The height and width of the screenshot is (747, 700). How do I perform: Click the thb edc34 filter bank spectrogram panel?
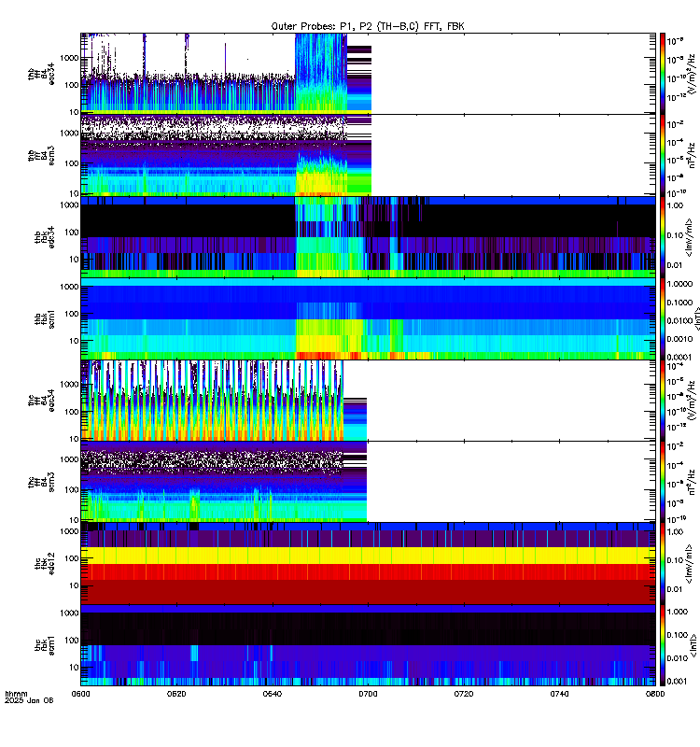coord(368,237)
